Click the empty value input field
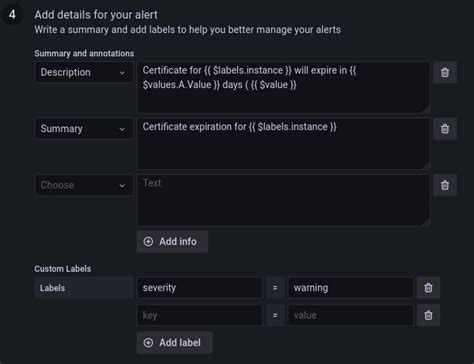Screen dimensions: 474x364 [351, 315]
